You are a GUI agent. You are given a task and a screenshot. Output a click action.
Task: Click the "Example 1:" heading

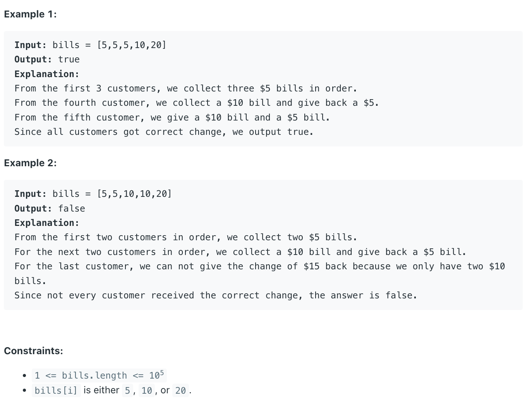tap(30, 14)
